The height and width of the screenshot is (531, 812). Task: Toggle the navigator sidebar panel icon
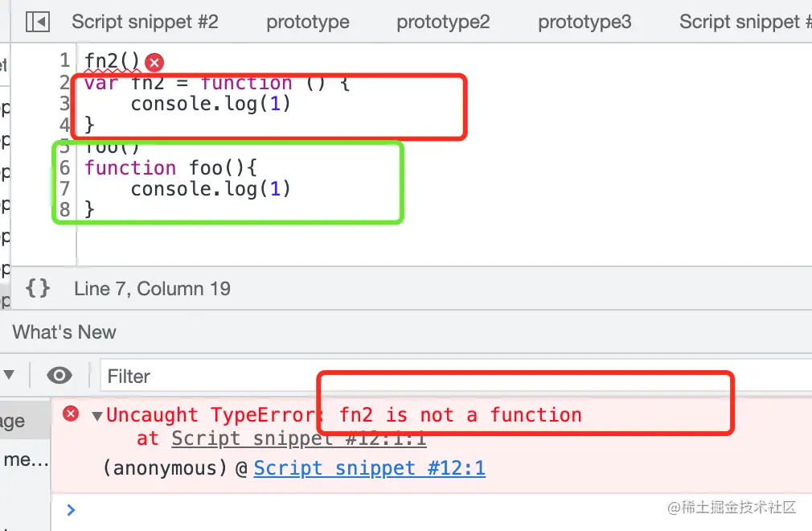[x=38, y=22]
